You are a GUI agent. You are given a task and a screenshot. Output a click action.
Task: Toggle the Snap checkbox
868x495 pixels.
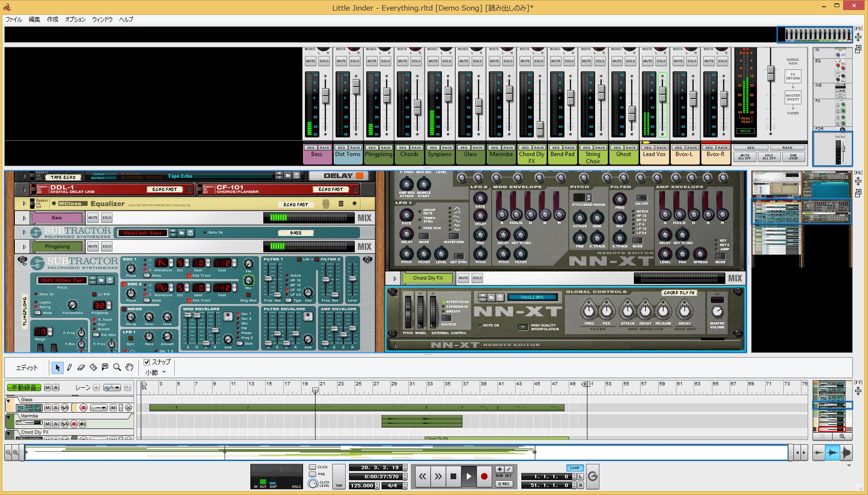click(147, 362)
